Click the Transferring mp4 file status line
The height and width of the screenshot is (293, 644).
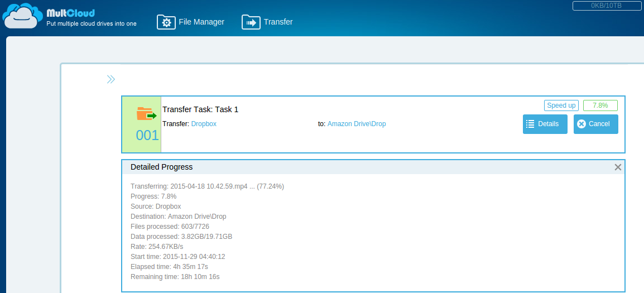tap(207, 186)
